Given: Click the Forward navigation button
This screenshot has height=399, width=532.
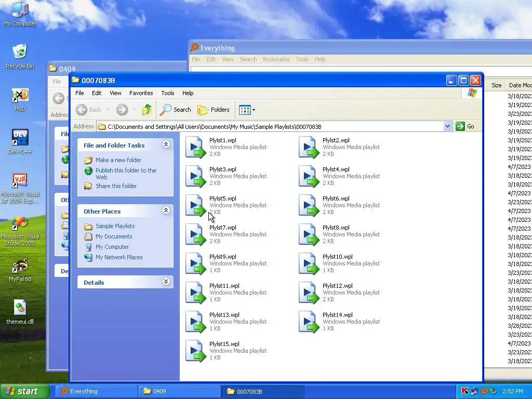Looking at the screenshot, I should (x=122, y=110).
